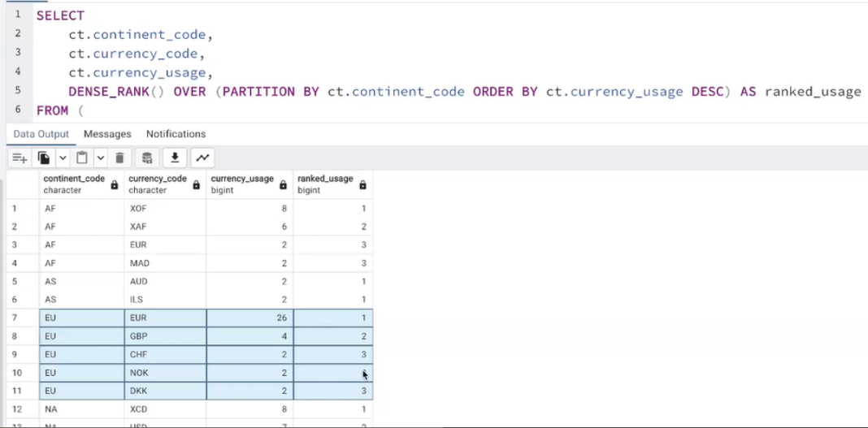868x428 pixels.
Task: Select row number 7 header
Action: click(x=23, y=318)
